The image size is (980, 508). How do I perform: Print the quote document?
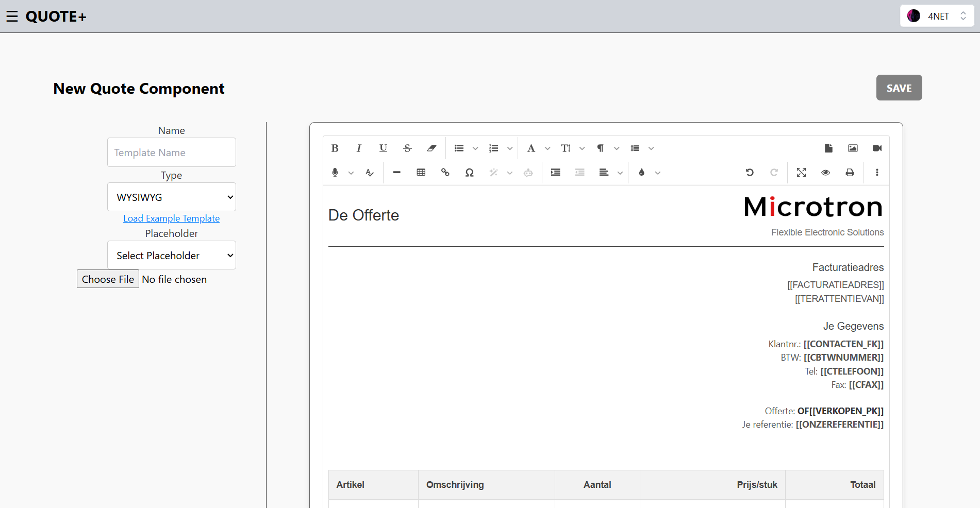850,173
